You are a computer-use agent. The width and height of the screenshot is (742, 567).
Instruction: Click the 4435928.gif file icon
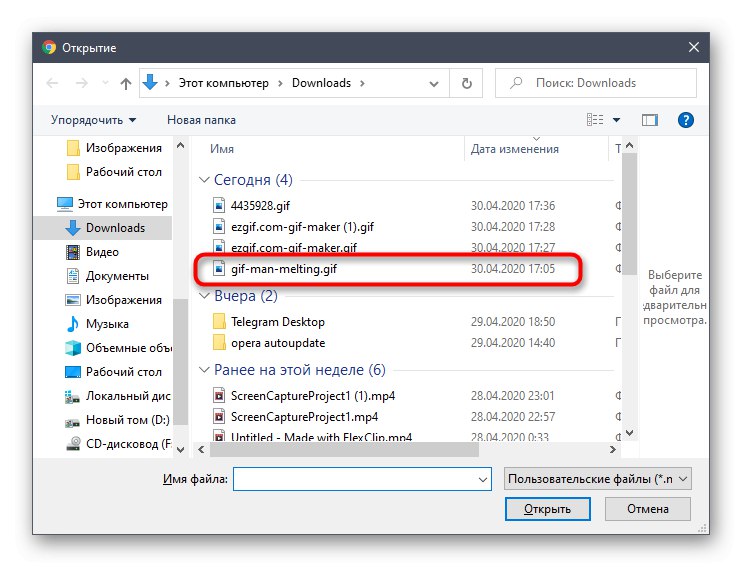click(x=219, y=205)
